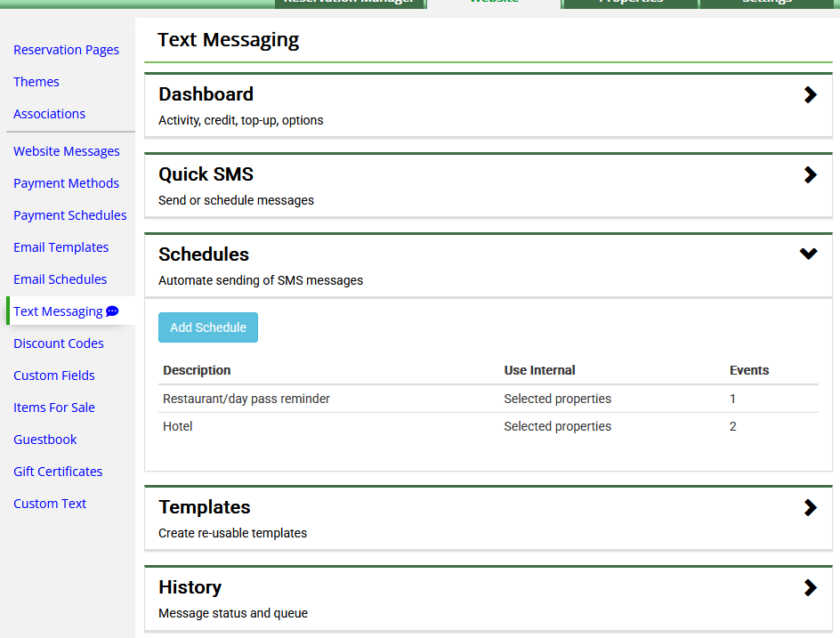The image size is (840, 638).
Task: Navigate to Website Messages
Action: coord(66,151)
